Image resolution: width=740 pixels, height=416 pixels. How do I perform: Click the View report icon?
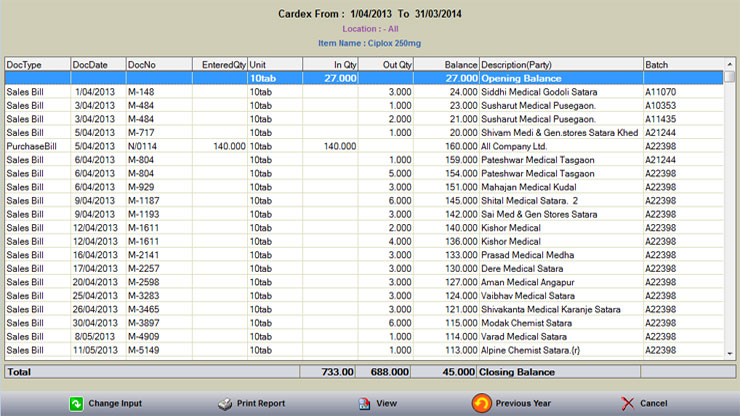pos(364,403)
